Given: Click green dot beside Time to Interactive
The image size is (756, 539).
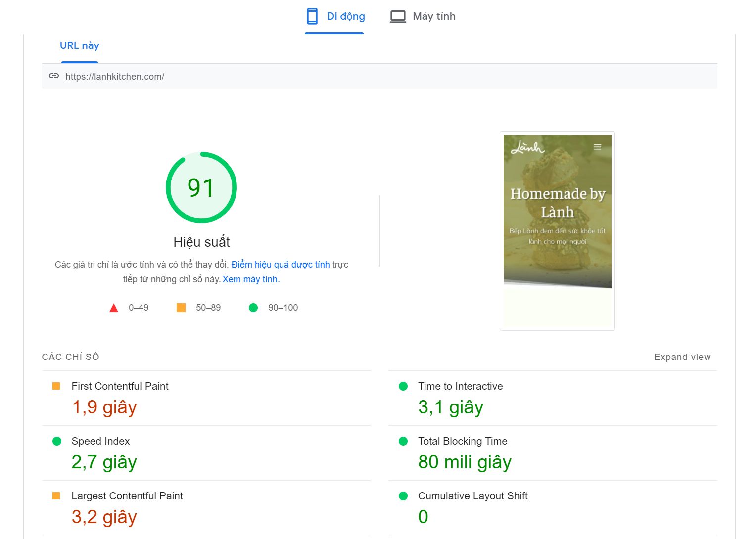Looking at the screenshot, I should point(403,386).
